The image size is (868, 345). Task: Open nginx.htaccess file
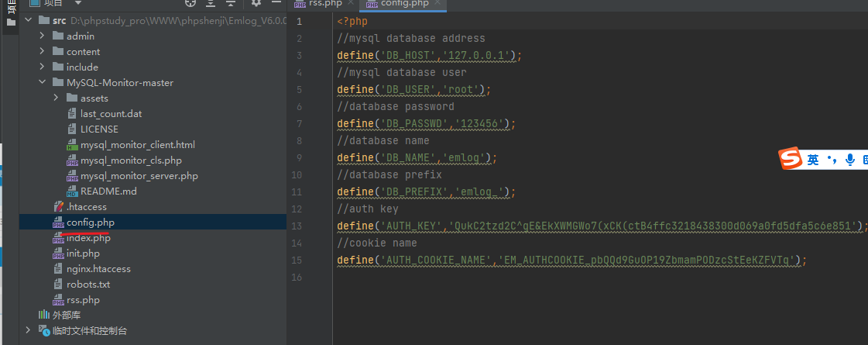tap(98, 269)
